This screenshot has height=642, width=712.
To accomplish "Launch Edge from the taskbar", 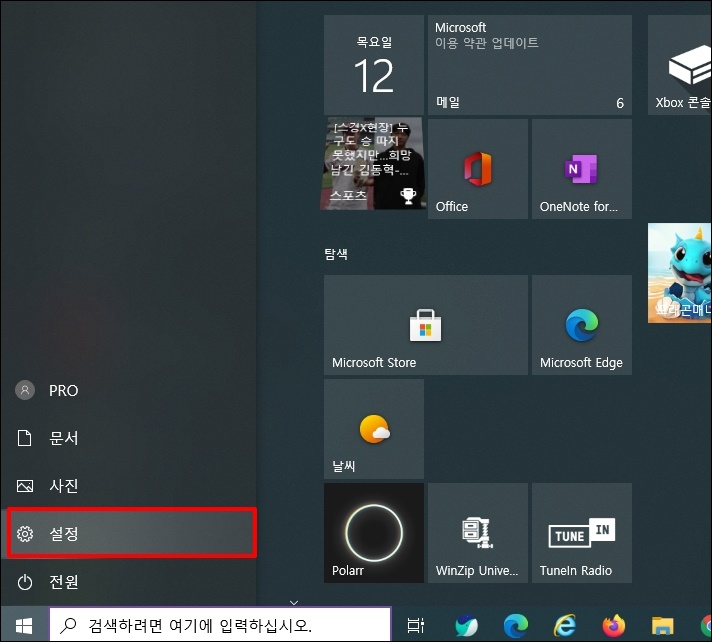I will click(x=515, y=626).
